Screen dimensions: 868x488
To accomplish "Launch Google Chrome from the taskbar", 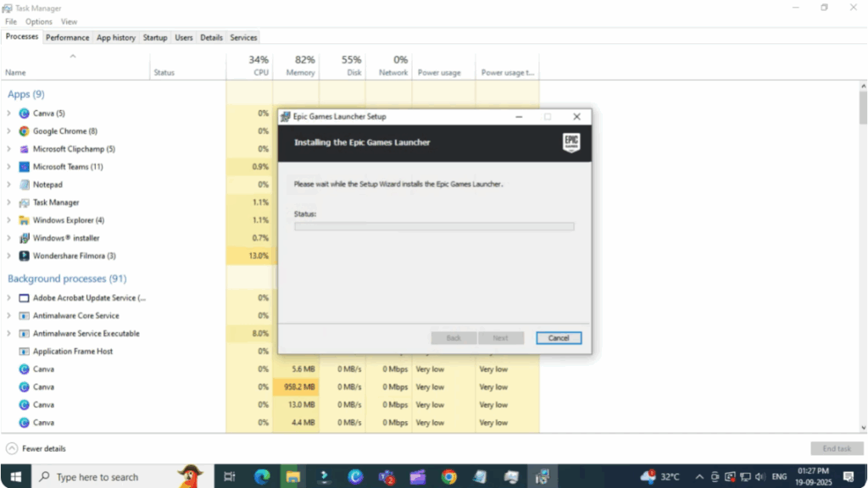I will 448,476.
